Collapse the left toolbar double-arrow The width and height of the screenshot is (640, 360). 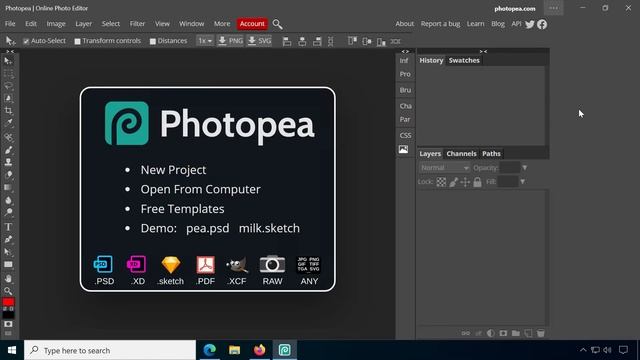[x=10, y=51]
